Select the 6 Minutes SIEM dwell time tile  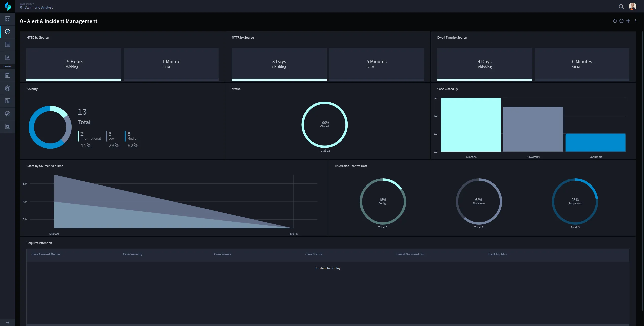(x=582, y=64)
